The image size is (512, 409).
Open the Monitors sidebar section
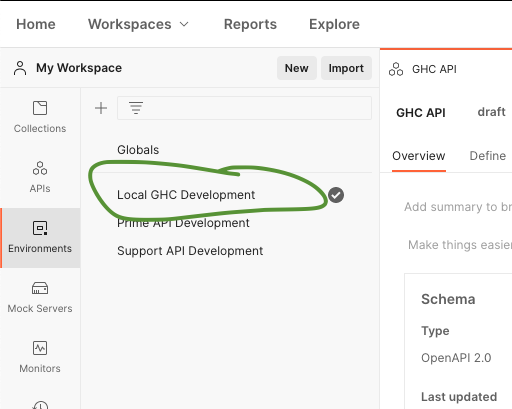(x=40, y=357)
